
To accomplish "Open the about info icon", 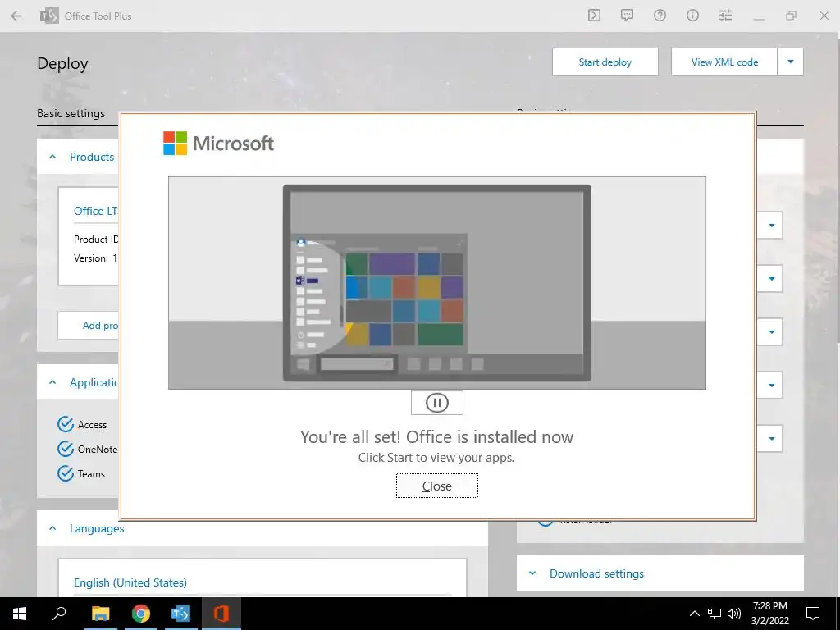I will (x=692, y=16).
